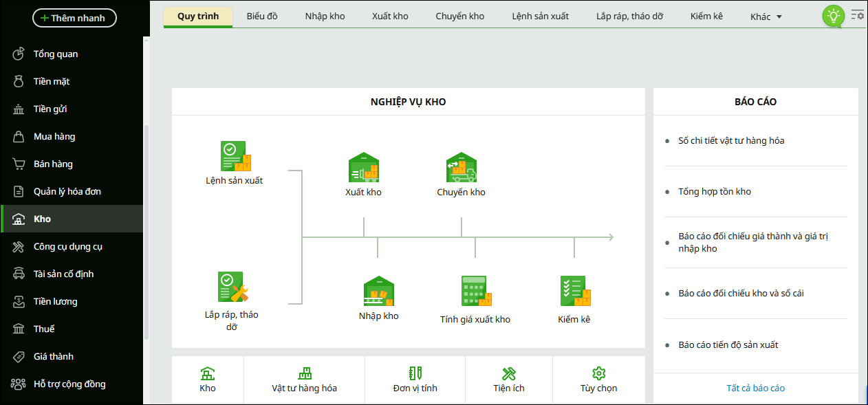868x405 pixels.
Task: Open the Tổng hợp tồn kho report
Action: point(715,192)
